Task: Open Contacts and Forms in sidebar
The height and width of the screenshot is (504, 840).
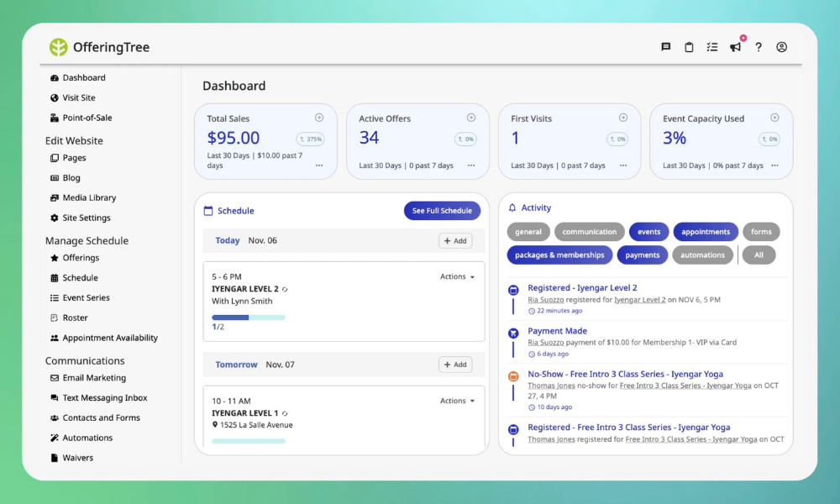Action: click(x=95, y=417)
